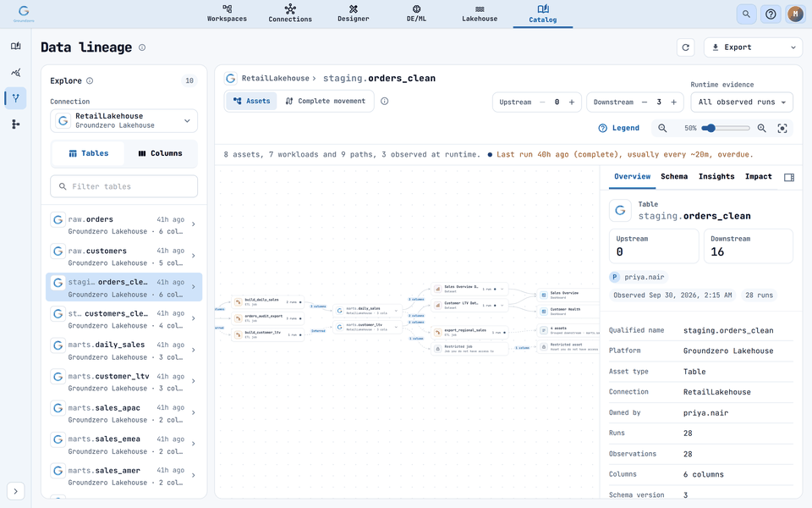Select the Columns toggle in Explore
This screenshot has width=812, height=508.
[x=161, y=153]
